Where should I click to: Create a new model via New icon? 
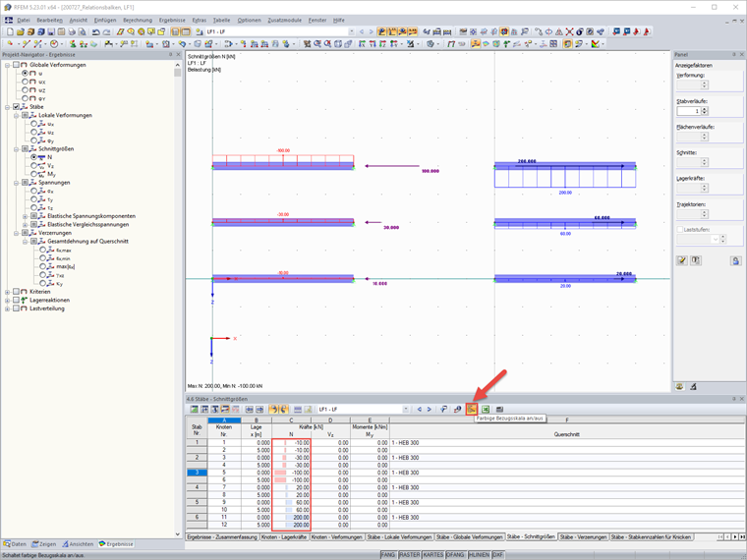(x=10, y=31)
